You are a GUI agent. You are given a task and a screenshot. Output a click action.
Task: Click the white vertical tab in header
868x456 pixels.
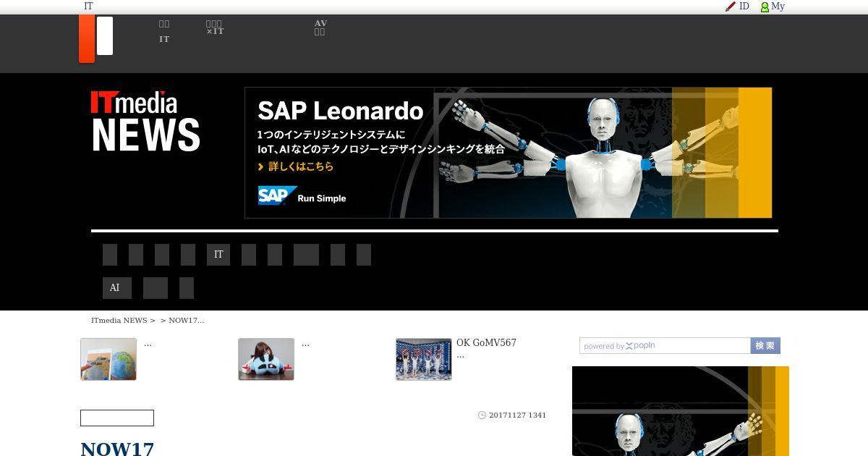[105, 36]
